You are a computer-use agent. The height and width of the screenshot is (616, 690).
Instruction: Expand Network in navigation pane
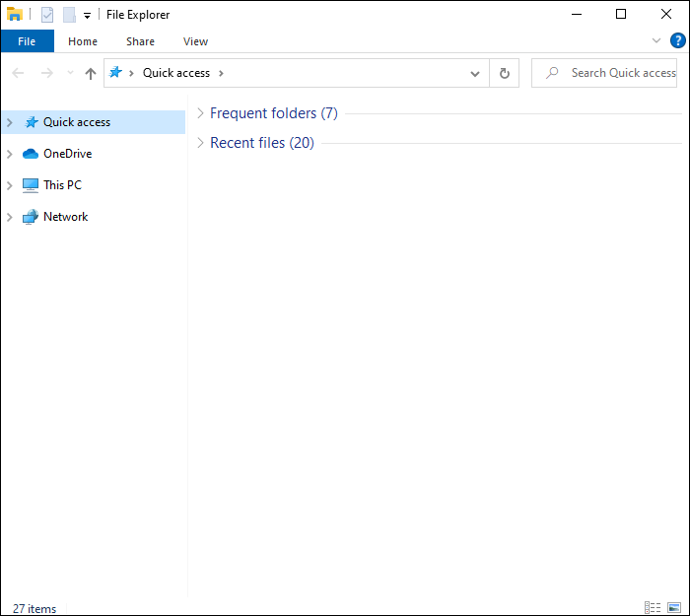pyautogui.click(x=10, y=217)
